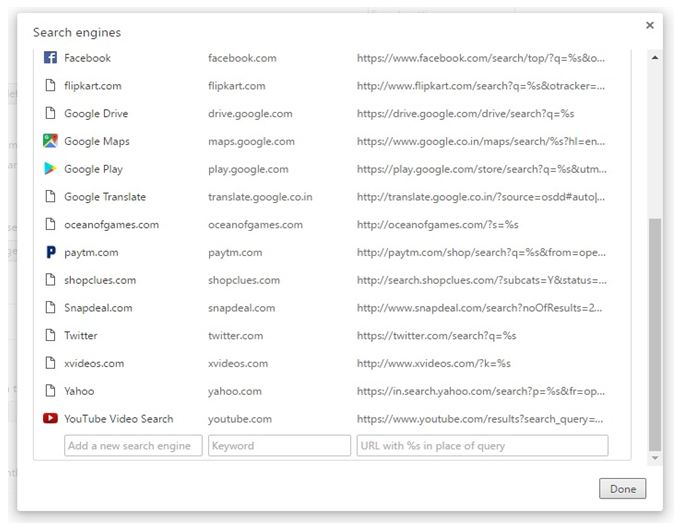The width and height of the screenshot is (693, 528).
Task: Click the twitter.com/search?q=%s URL
Action: [436, 336]
